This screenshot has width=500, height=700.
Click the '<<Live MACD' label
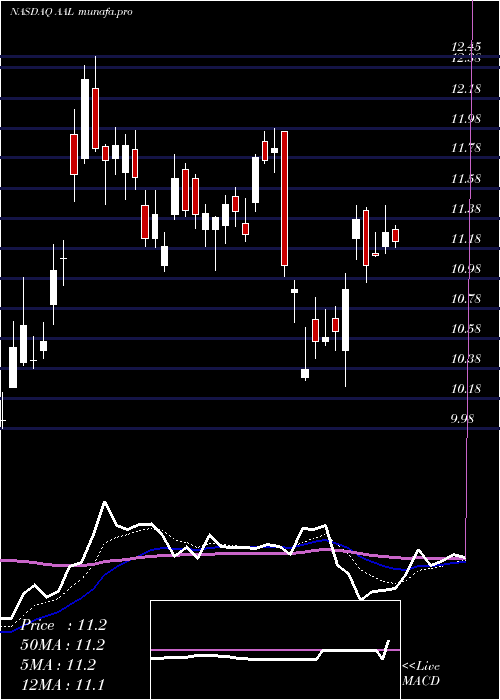click(421, 674)
